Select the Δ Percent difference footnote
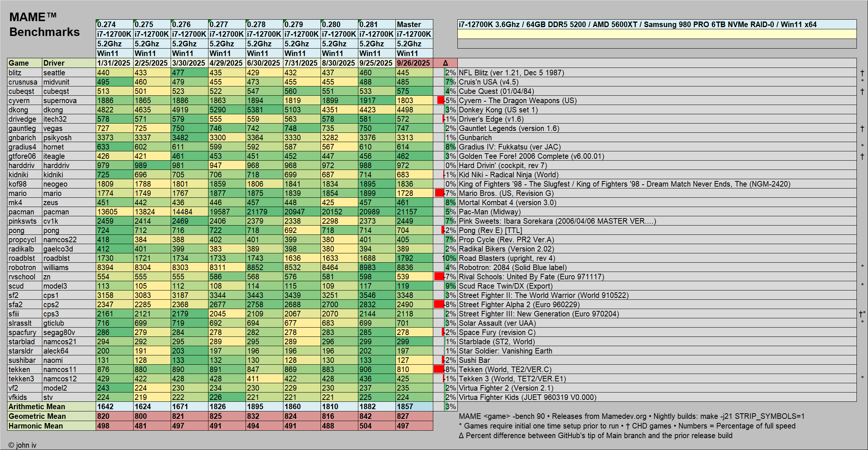Screen dimensions: 868x450 (595, 436)
